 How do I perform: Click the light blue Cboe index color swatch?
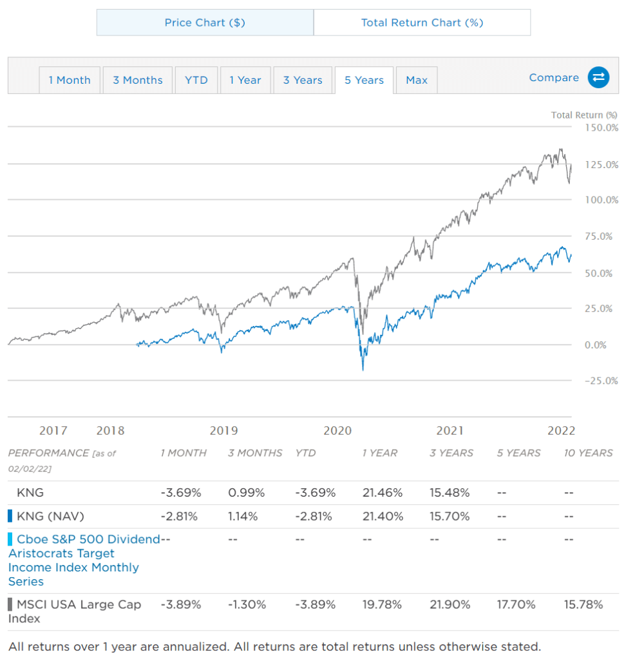click(10, 539)
